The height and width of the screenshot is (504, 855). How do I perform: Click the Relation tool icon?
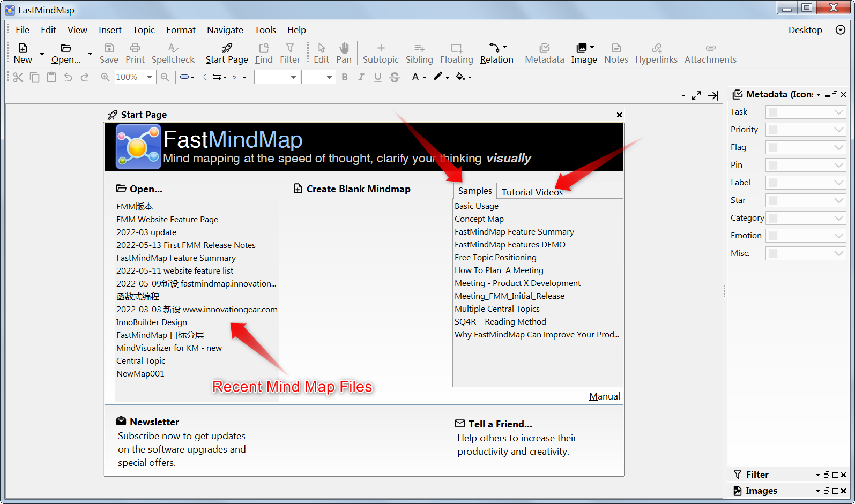(494, 48)
